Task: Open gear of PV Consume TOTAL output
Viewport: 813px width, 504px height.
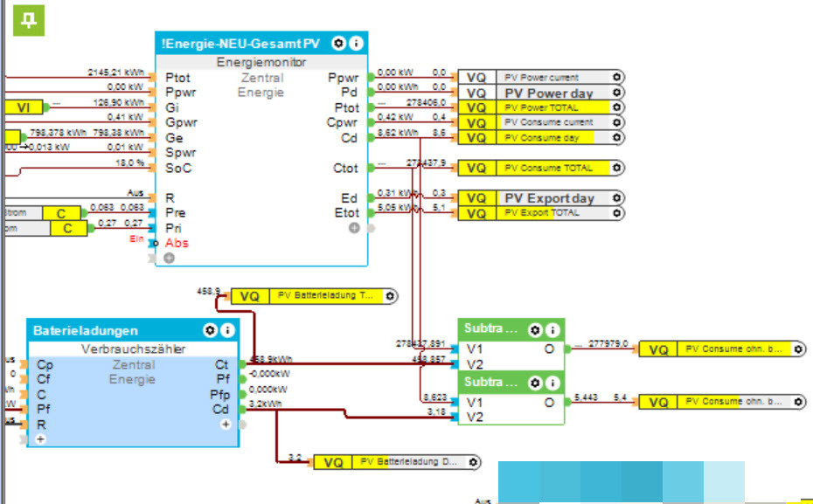Action: click(x=616, y=168)
